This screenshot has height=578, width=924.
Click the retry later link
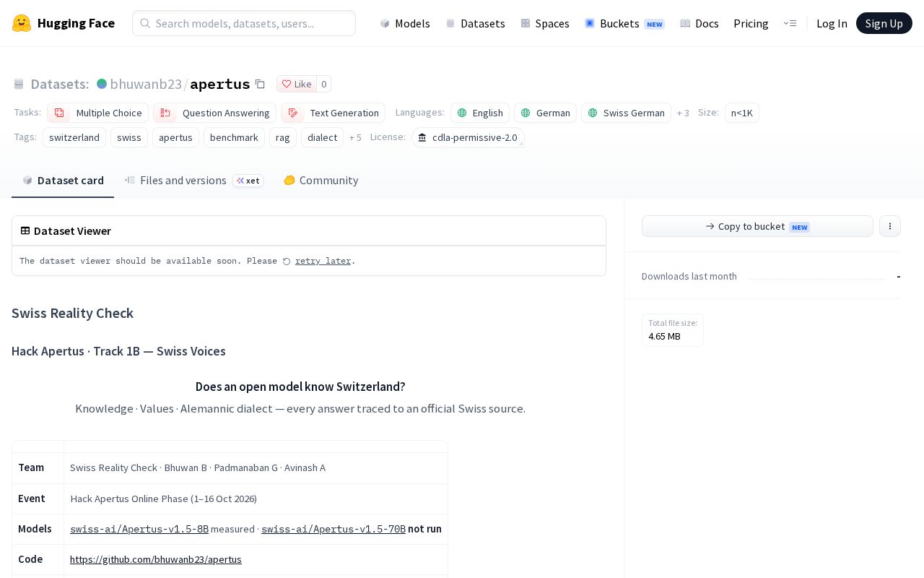pyautogui.click(x=323, y=261)
